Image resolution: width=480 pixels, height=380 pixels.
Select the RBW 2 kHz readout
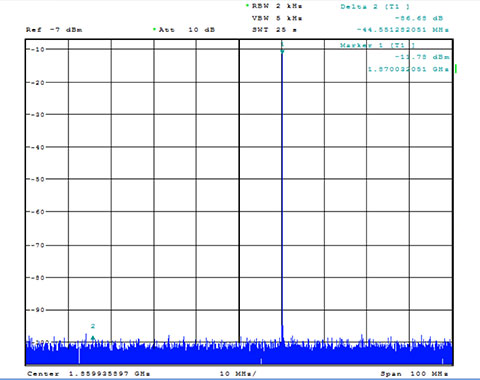coord(277,6)
